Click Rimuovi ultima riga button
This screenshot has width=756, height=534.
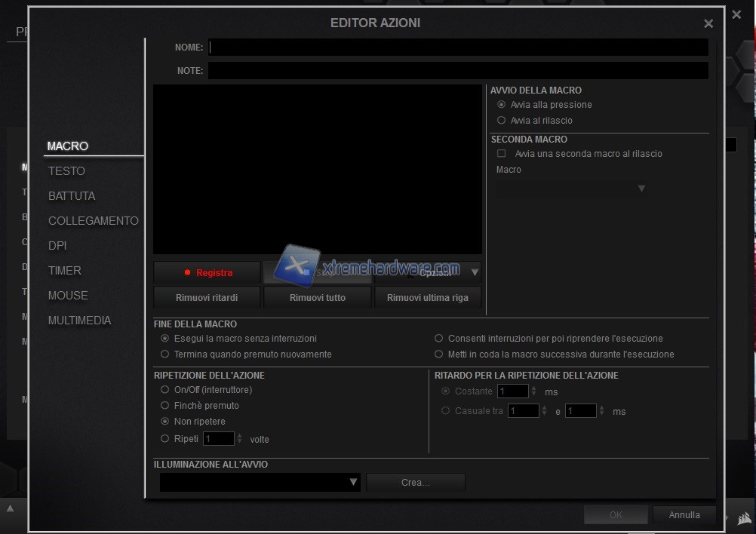[427, 297]
